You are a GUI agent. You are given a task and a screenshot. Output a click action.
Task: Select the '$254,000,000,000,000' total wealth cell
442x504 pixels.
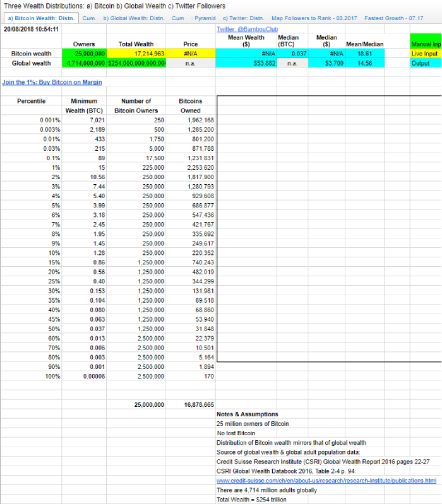coord(136,63)
